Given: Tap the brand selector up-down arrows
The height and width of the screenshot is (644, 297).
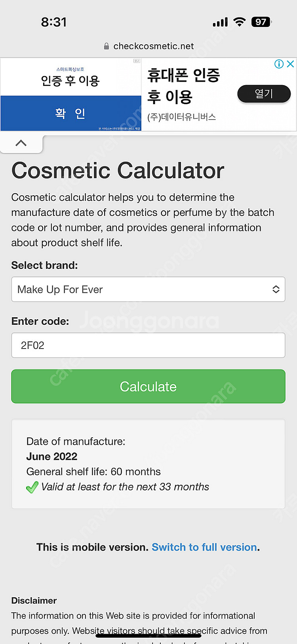Looking at the screenshot, I should coord(276,290).
